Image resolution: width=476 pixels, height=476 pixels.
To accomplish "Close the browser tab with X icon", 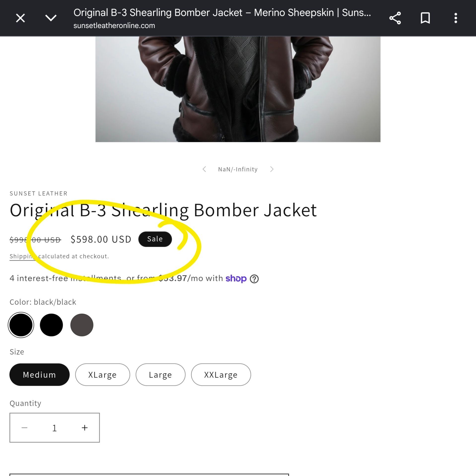I will pos(20,18).
